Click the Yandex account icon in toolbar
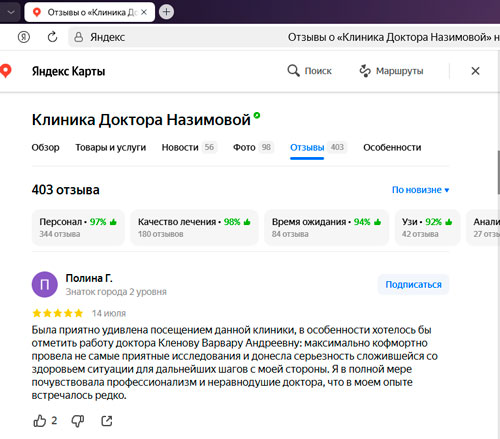The height and width of the screenshot is (439, 500). point(24,37)
